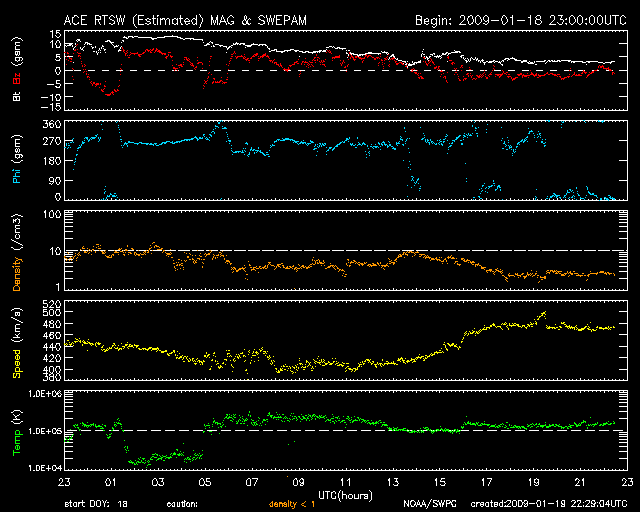This screenshot has width=640, height=512.
Task: Click the '1.0E+04' value on the Temp axis
Action: (x=45, y=467)
